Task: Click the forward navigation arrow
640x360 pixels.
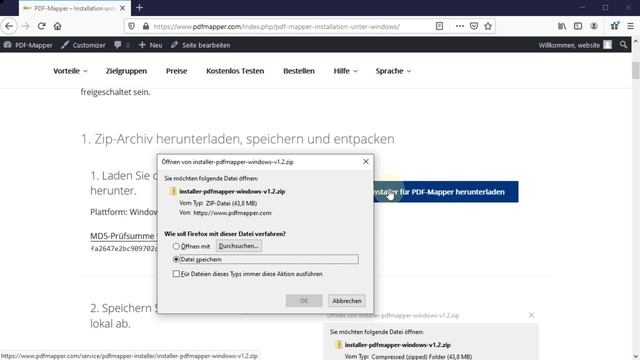Action: pos(25,26)
